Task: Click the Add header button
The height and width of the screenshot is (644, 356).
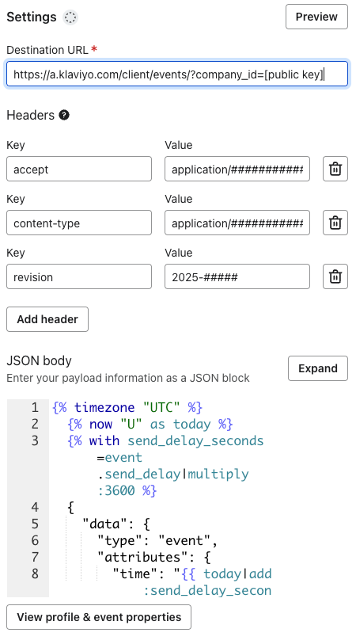Action: (x=47, y=319)
